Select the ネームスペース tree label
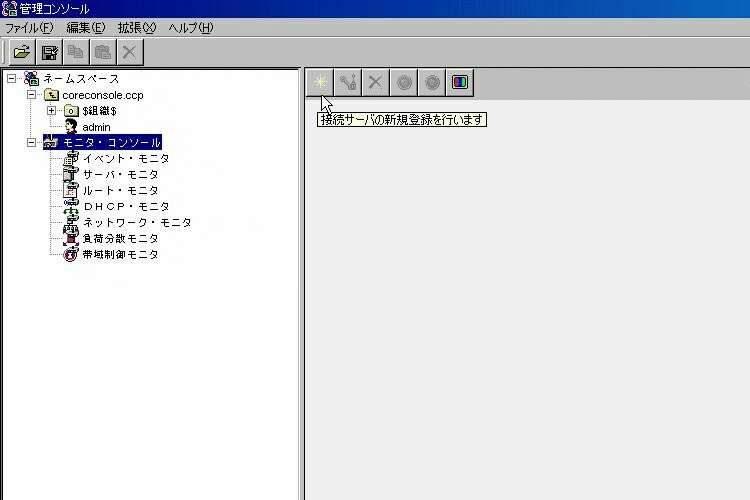This screenshot has height=500, width=750. pos(81,78)
